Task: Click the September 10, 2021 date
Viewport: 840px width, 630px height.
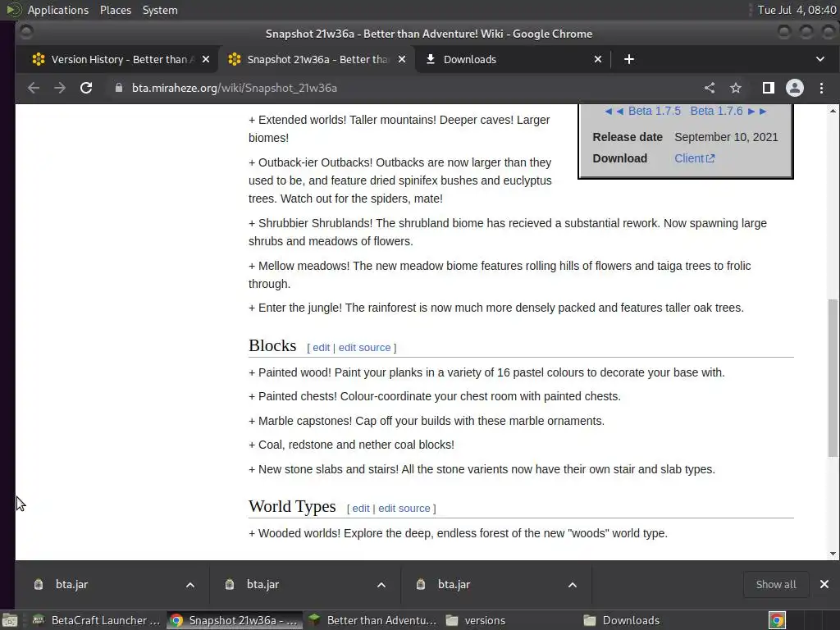Action: 726,137
